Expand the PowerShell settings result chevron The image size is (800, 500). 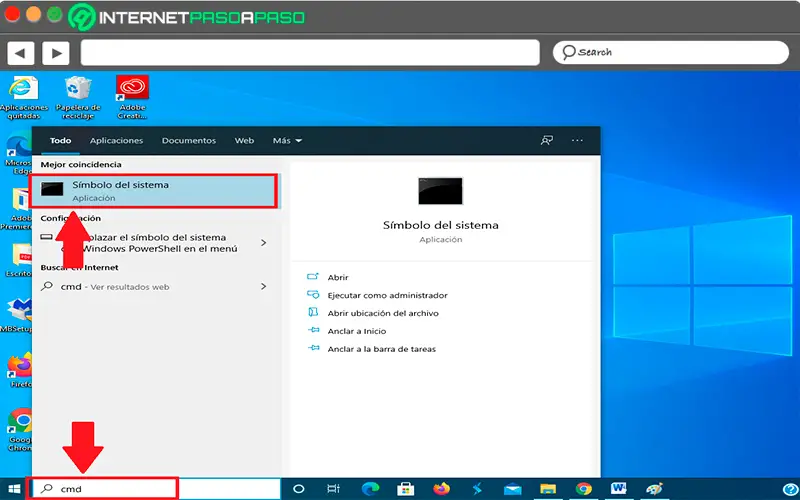pyautogui.click(x=264, y=243)
